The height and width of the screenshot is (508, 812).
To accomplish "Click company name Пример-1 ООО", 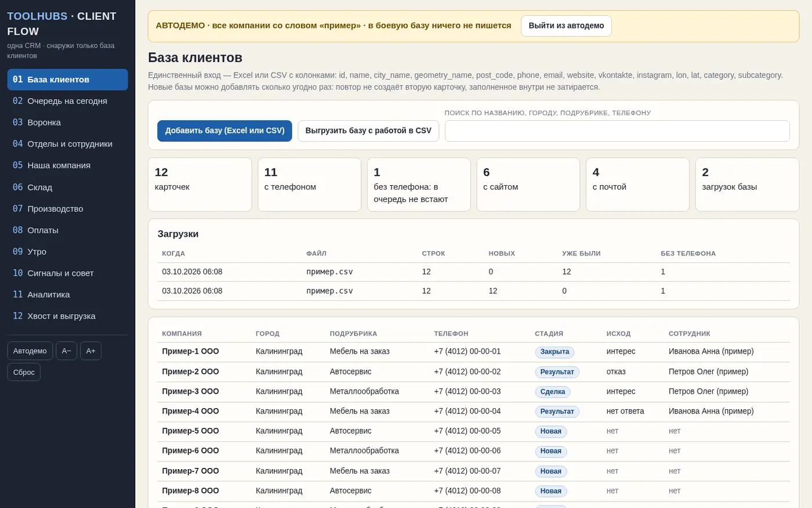I will click(190, 351).
